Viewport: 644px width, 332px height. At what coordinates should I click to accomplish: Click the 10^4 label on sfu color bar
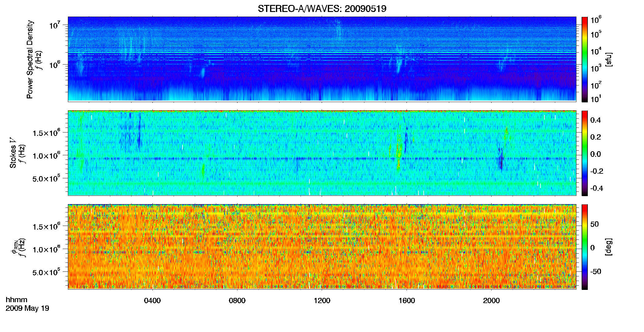click(596, 51)
